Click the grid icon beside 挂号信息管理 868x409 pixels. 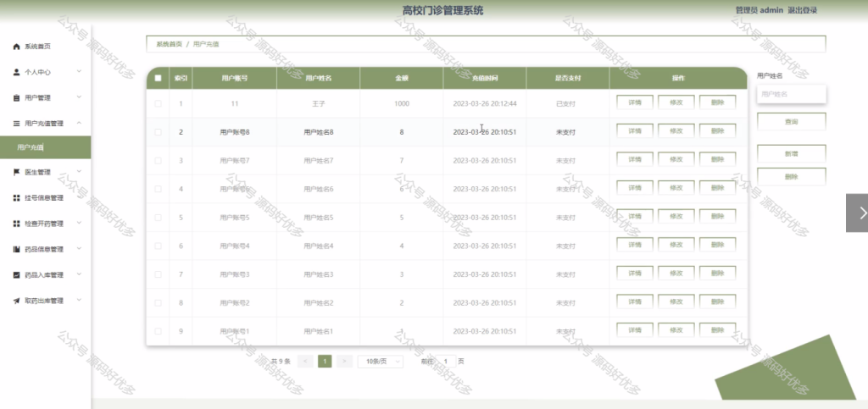pyautogui.click(x=17, y=198)
